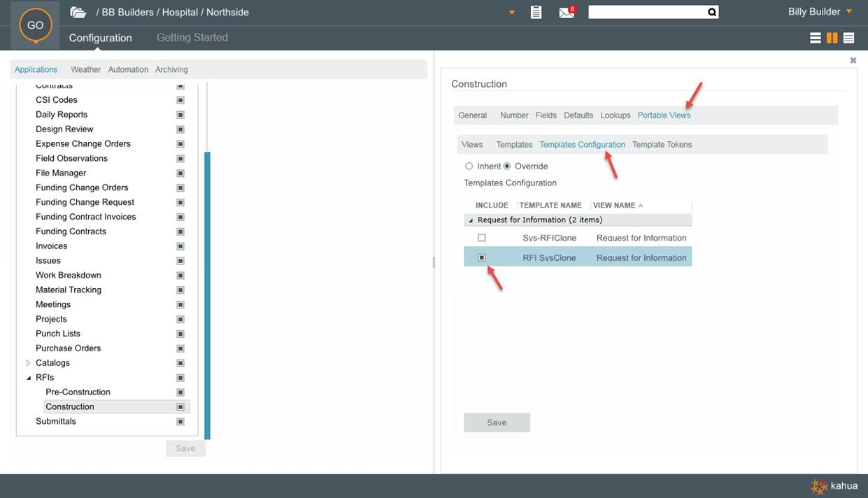Click the search input field
This screenshot has height=498, width=868.
(x=646, y=12)
